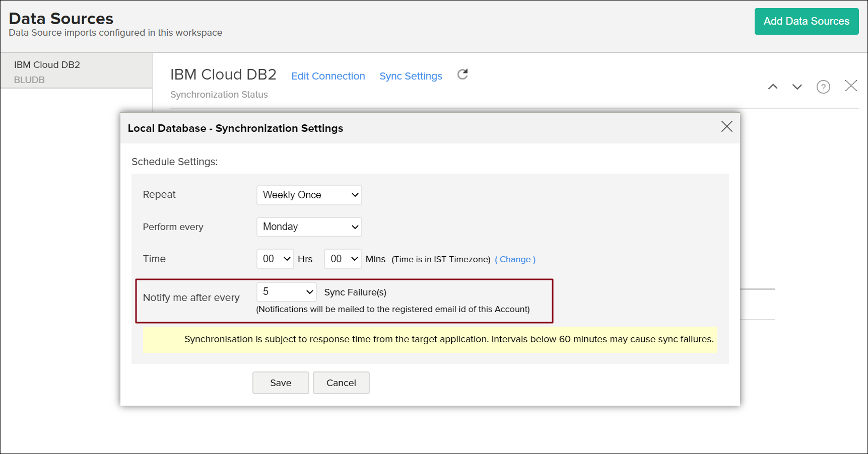Open the Hrs time dropdown
The image size is (868, 454).
[x=275, y=259]
